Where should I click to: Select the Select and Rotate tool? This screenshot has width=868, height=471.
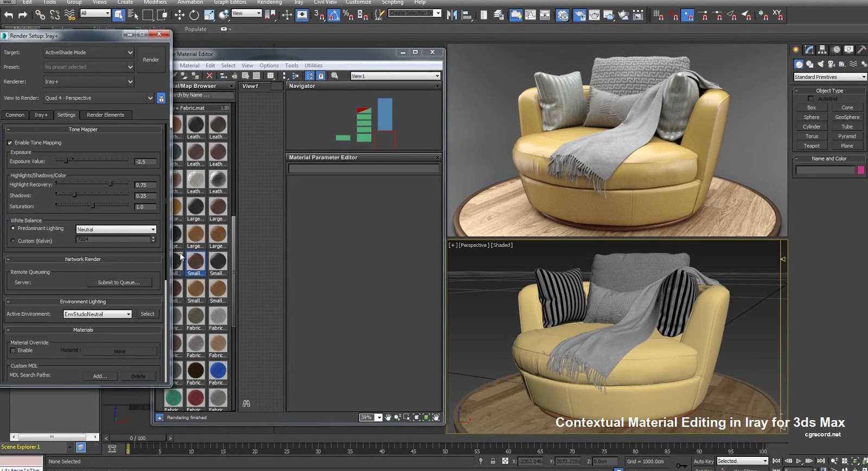coord(194,15)
